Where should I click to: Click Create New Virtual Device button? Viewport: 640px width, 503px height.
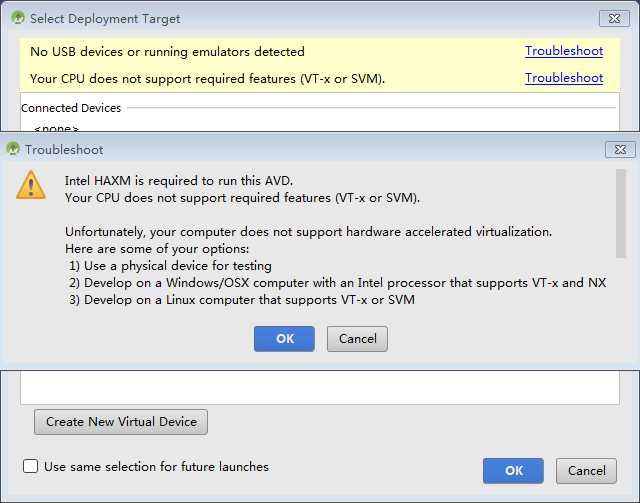tap(121, 422)
